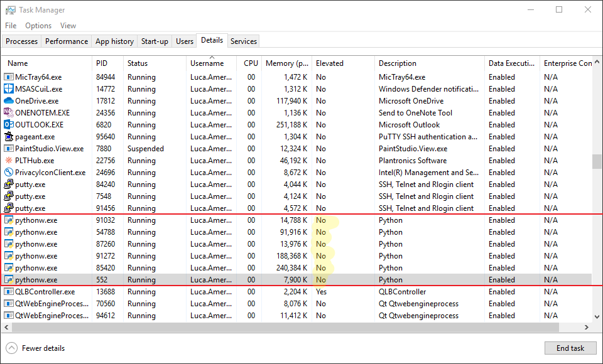The height and width of the screenshot is (364, 603).
Task: Click the pageant.exe icon
Action: 8,136
